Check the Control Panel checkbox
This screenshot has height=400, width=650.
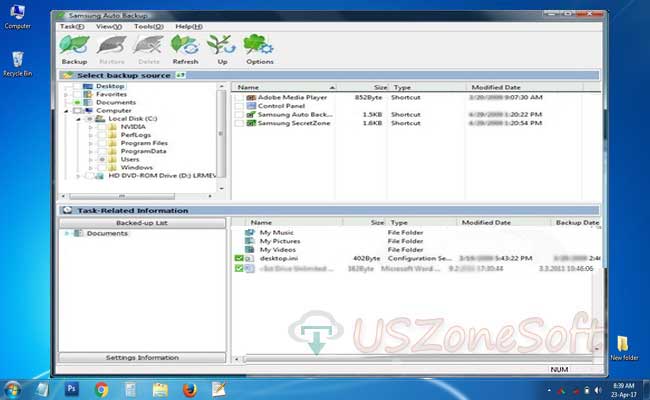pos(239,106)
